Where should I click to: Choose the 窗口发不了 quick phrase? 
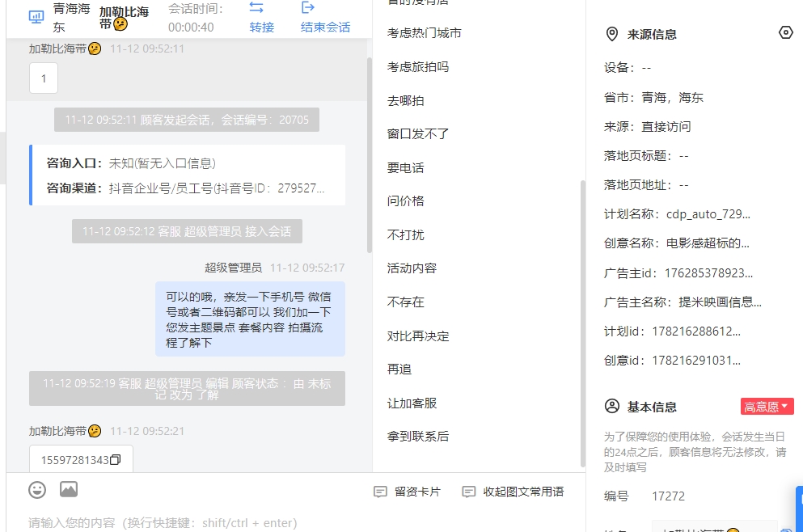pos(418,134)
